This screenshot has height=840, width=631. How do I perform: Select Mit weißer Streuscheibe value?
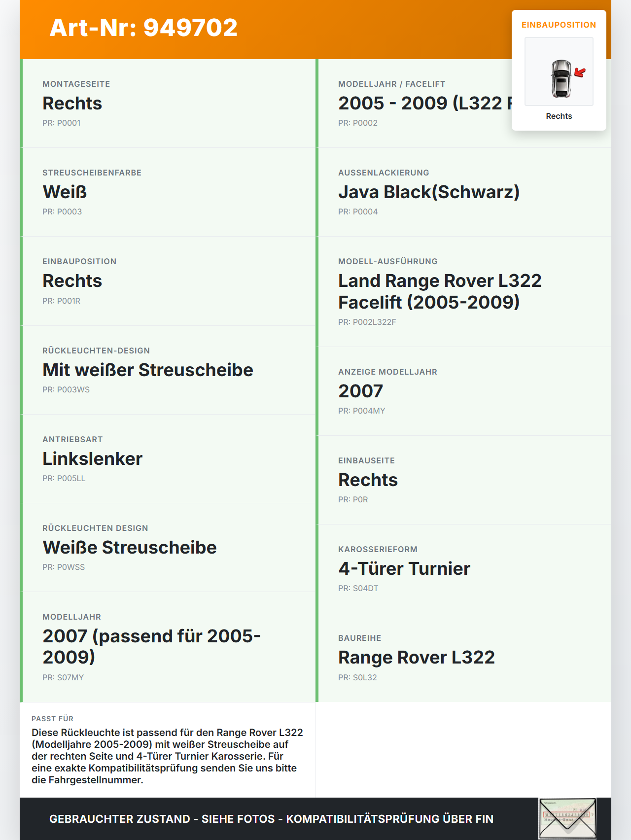pyautogui.click(x=148, y=370)
